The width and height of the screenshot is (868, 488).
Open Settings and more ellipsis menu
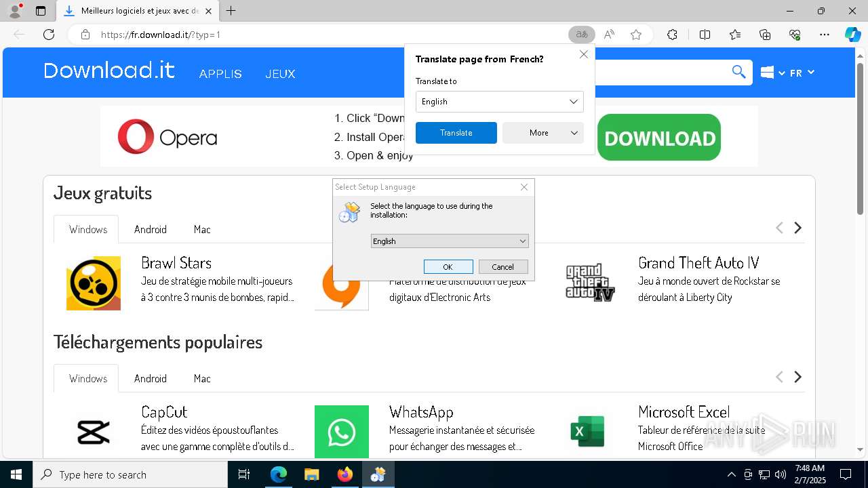point(825,35)
